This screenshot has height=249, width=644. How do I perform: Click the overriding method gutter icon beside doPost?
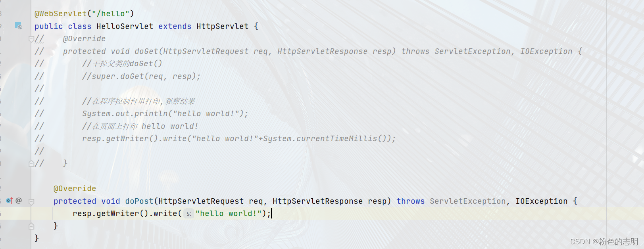click(x=10, y=201)
